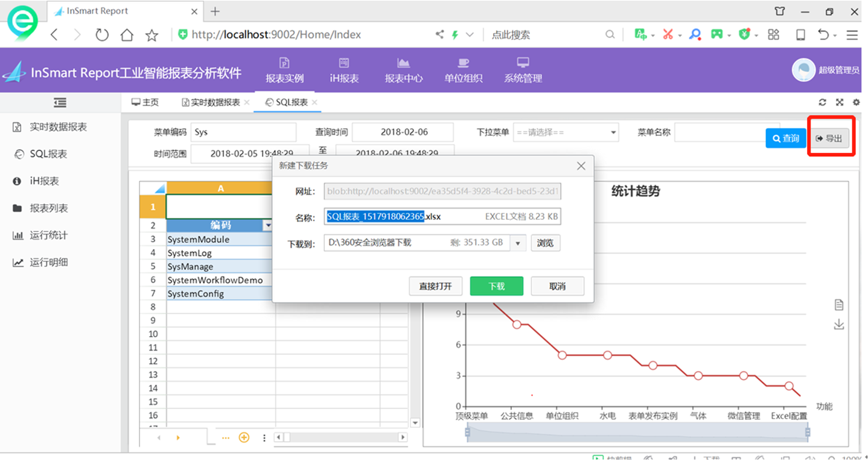Click the search magnifier in search box

click(610, 34)
